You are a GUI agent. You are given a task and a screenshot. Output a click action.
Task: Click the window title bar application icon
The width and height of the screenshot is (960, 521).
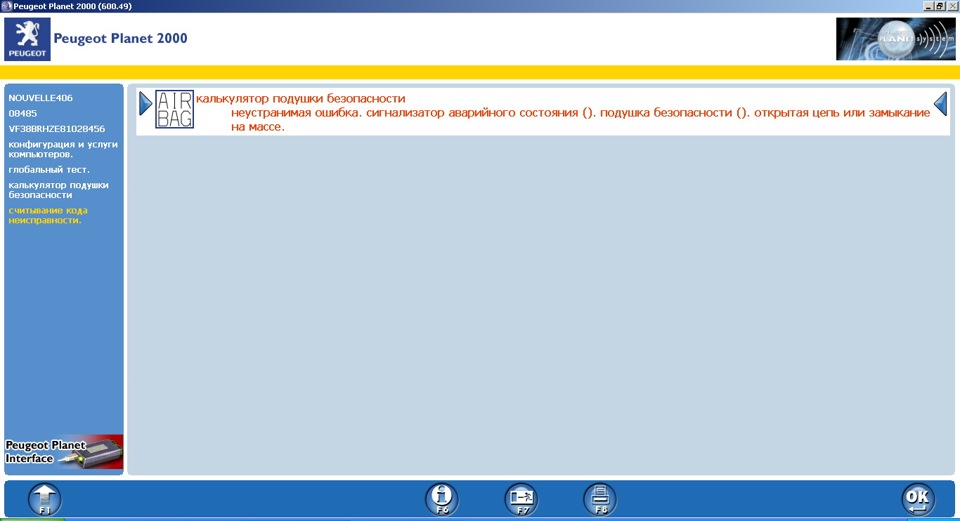point(6,6)
